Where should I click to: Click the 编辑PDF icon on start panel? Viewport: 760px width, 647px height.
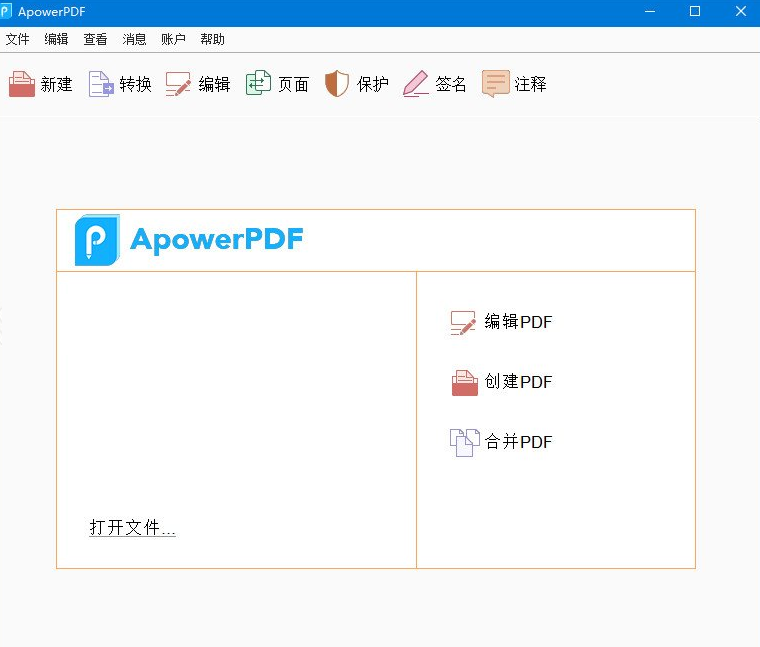pyautogui.click(x=463, y=323)
